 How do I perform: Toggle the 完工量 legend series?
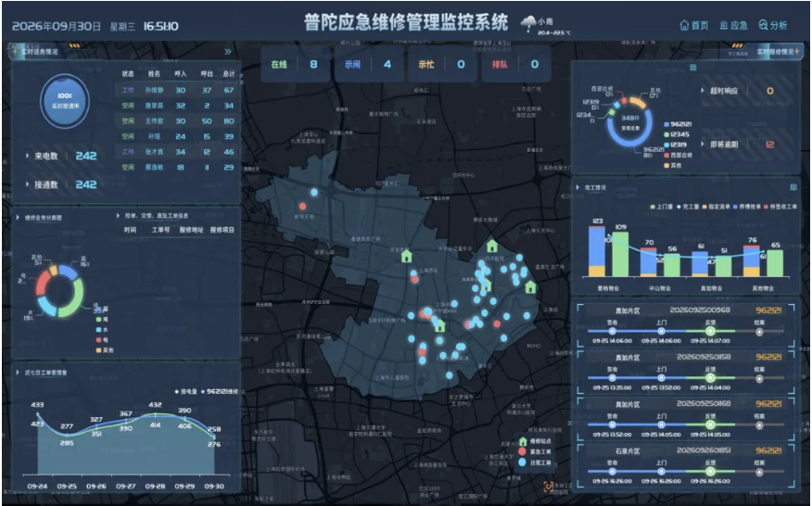pyautogui.click(x=689, y=207)
